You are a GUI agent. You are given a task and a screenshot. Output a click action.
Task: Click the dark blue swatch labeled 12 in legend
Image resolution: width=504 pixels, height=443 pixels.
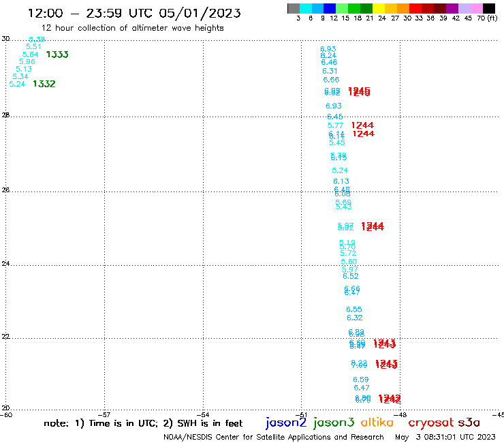[x=330, y=8]
